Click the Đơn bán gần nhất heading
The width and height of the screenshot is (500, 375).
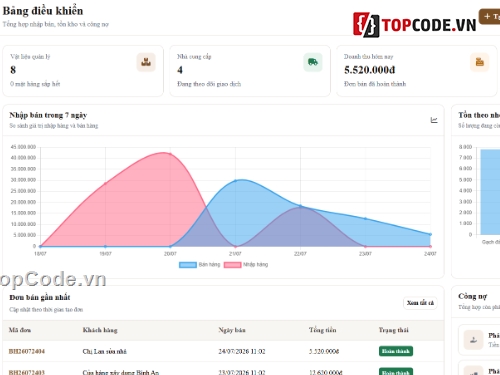(x=40, y=297)
